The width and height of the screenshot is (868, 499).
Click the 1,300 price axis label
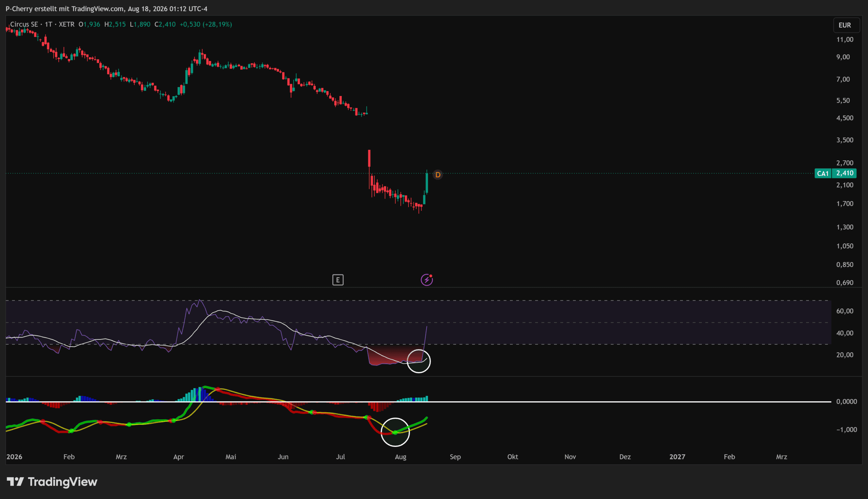tap(845, 227)
